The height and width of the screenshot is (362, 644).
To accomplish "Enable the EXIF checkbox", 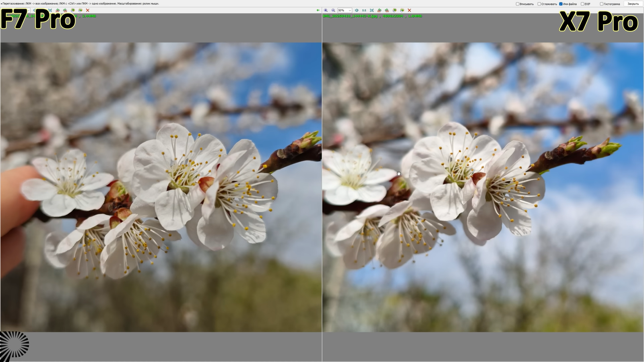I will pyautogui.click(x=582, y=4).
